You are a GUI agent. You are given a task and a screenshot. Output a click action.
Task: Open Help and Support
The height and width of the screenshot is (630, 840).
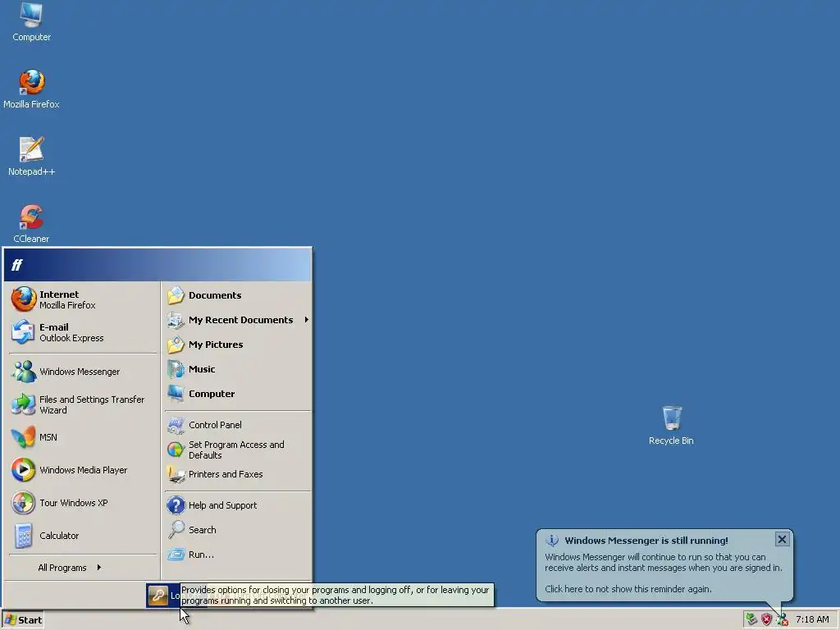(237, 505)
